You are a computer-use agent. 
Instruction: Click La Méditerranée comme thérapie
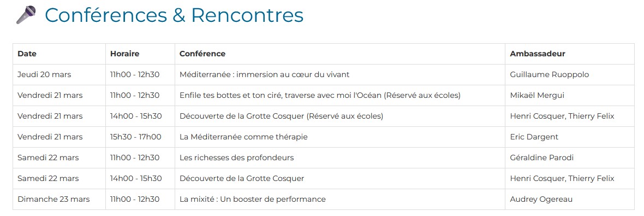[x=243, y=137]
